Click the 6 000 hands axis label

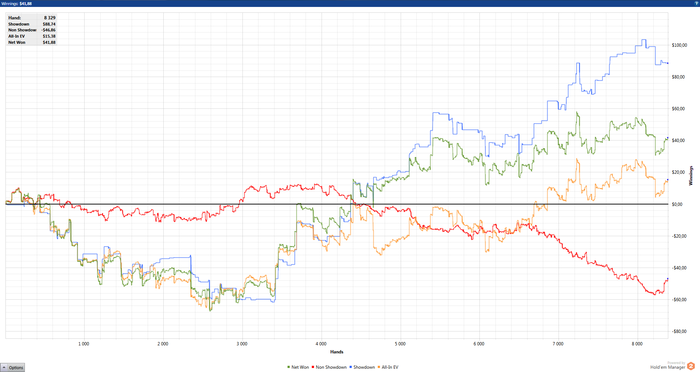point(479,344)
